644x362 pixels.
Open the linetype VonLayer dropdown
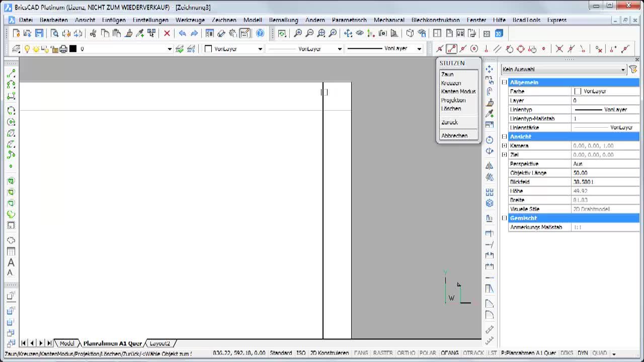pyautogui.click(x=340, y=49)
